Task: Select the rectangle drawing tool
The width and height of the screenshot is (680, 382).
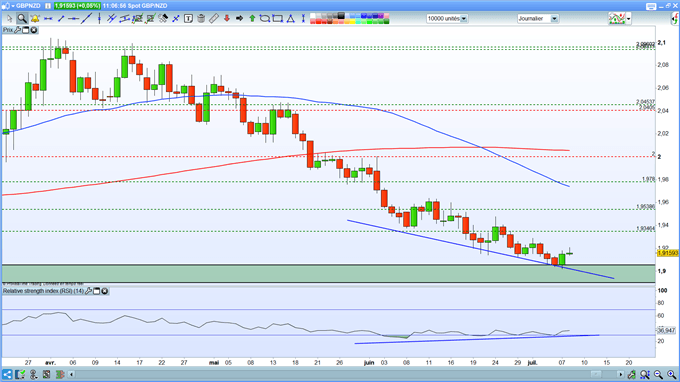Action: 278,19
